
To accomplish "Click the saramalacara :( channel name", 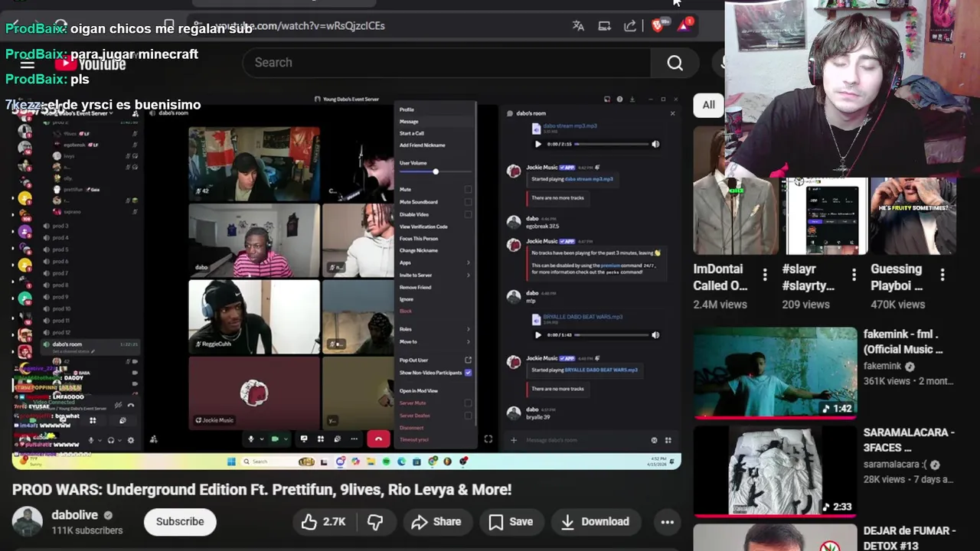I will coord(895,465).
